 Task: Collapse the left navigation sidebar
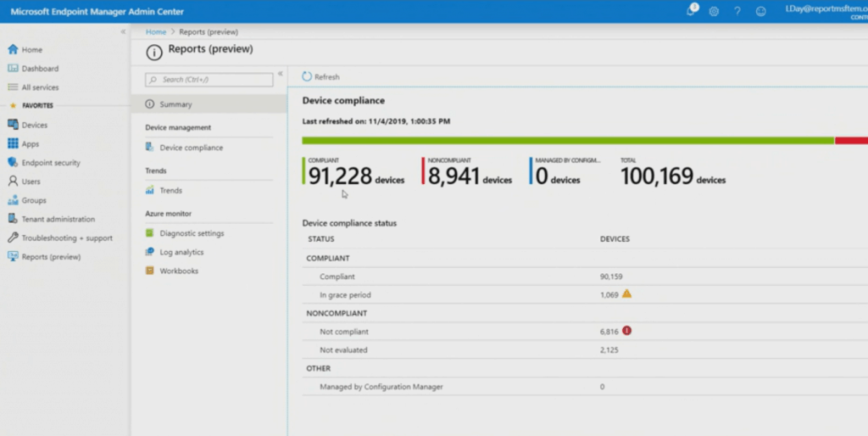pos(123,32)
